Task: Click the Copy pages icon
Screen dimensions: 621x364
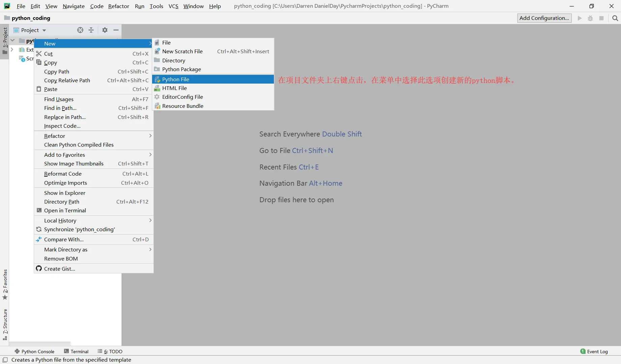Action: coord(39,62)
